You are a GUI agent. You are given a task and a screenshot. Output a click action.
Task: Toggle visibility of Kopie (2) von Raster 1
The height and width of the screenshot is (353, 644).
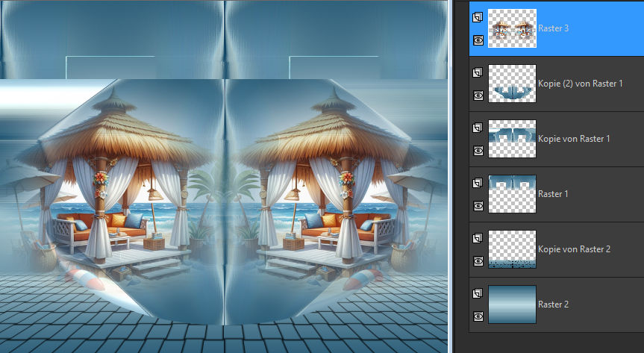(478, 96)
